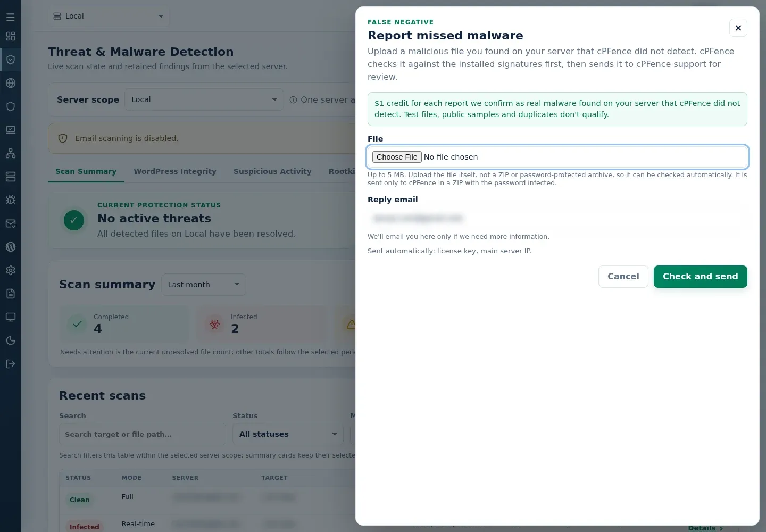766x532 pixels.
Task: Open settings via the gear sidebar icon
Action: click(x=11, y=270)
